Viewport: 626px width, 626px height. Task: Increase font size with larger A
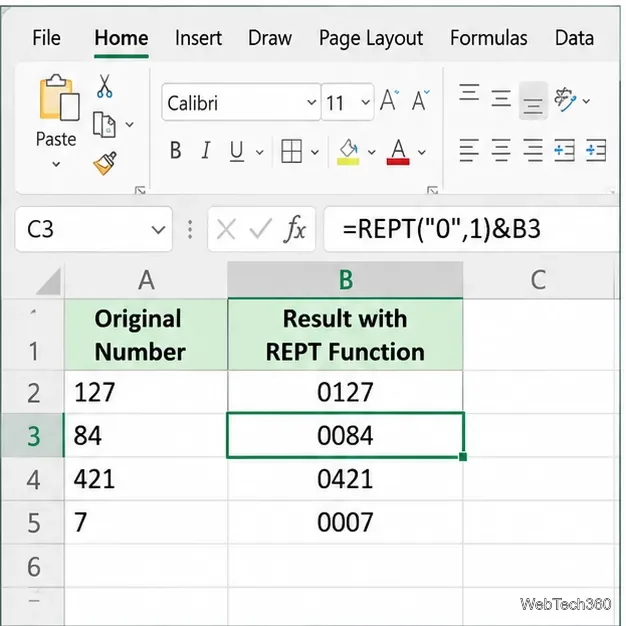389,100
